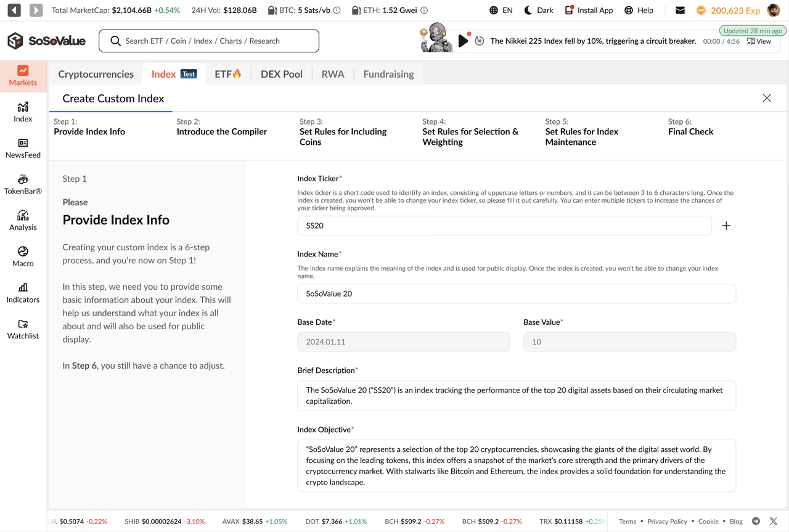Image resolution: width=789 pixels, height=532 pixels.
Task: Switch to the RWA tab
Action: 333,74
